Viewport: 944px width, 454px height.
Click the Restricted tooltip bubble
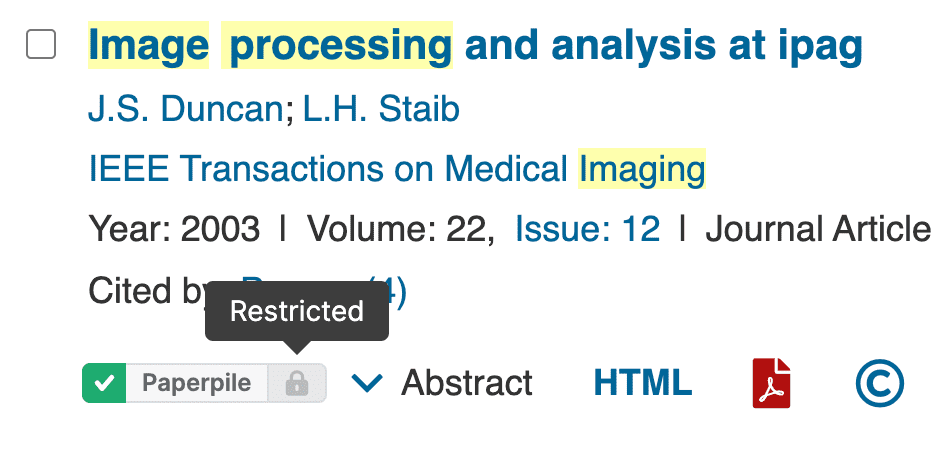pyautogui.click(x=297, y=312)
